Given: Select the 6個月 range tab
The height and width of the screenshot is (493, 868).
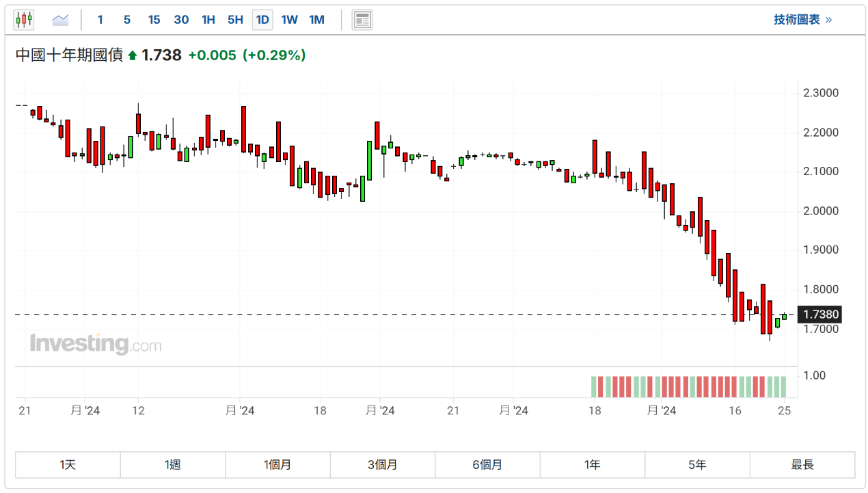Looking at the screenshot, I should [487, 465].
